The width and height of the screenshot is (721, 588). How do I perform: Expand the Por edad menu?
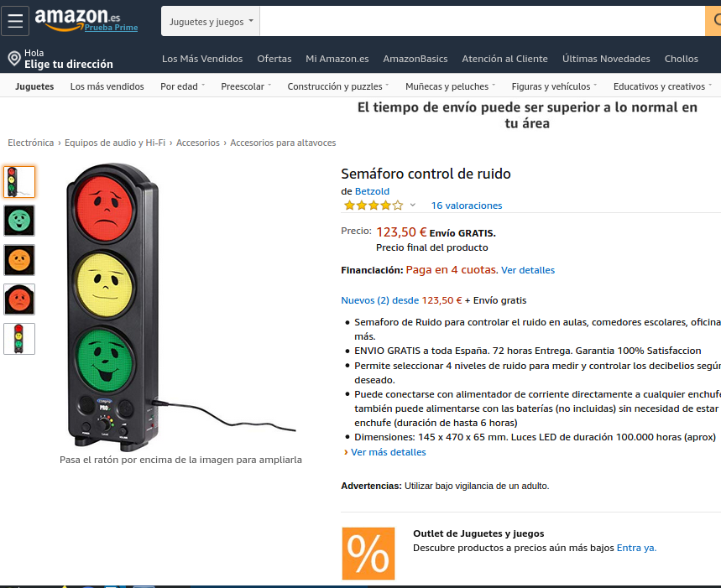coord(182,86)
